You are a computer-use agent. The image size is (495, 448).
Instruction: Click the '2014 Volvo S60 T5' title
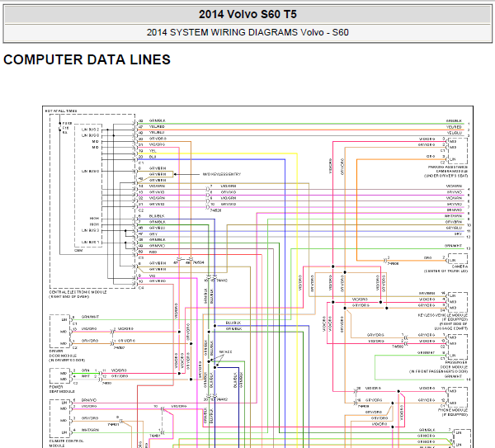pos(247,14)
